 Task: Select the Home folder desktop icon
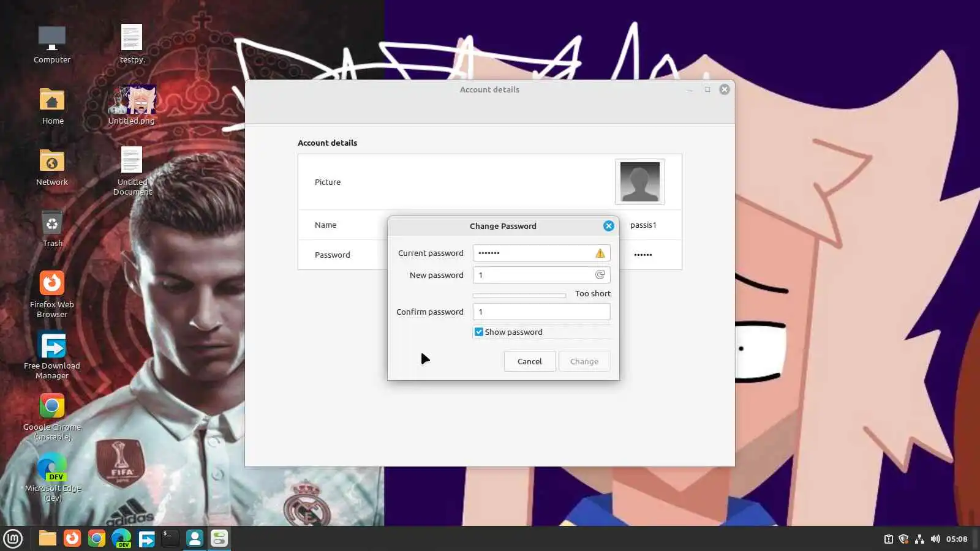pos(52,106)
